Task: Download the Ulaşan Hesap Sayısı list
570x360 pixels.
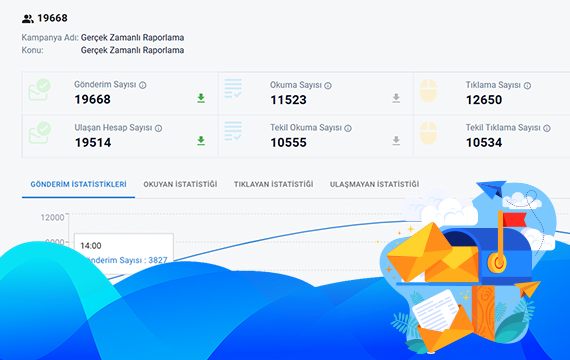Action: [x=201, y=141]
